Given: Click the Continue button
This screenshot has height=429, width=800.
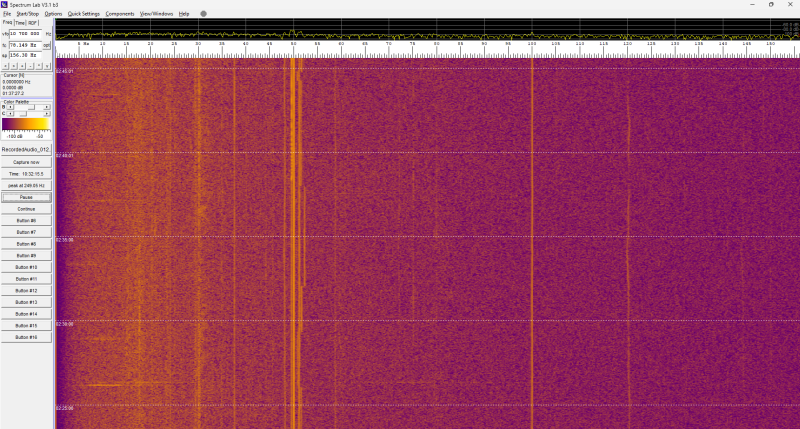Looking at the screenshot, I should 26,209.
